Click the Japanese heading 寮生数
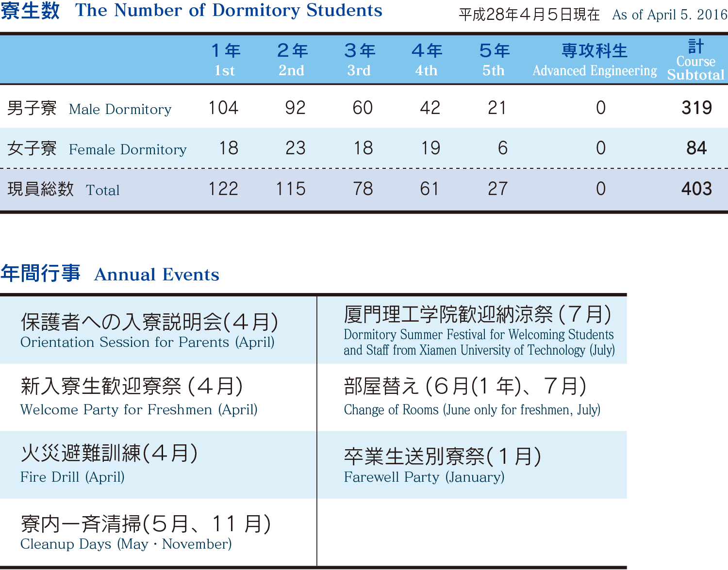728x570 pixels. tap(30, 10)
